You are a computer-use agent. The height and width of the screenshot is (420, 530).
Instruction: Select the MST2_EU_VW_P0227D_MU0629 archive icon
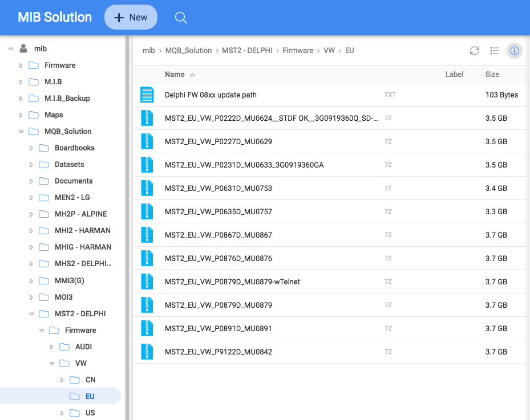[147, 141]
